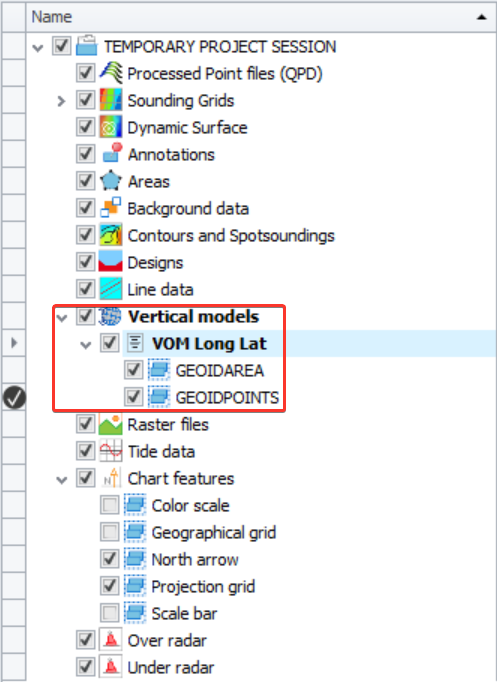Expand the Sounding Grids node
497x682 pixels.
coord(61,101)
